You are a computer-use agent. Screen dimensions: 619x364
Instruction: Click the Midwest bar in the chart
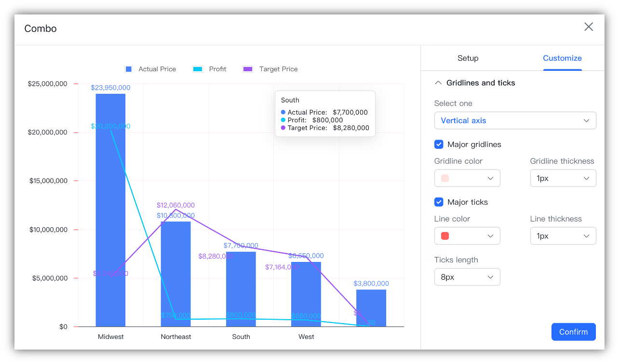(x=110, y=210)
